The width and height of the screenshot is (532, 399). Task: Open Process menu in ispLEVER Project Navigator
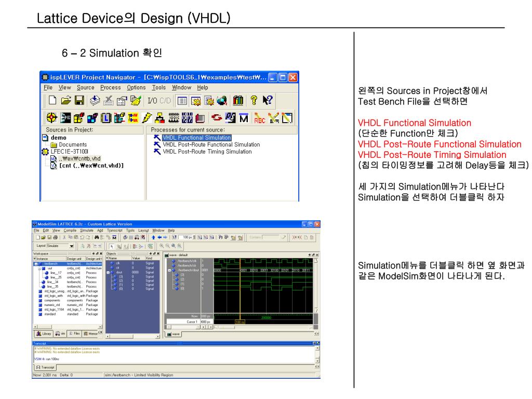tap(110, 87)
